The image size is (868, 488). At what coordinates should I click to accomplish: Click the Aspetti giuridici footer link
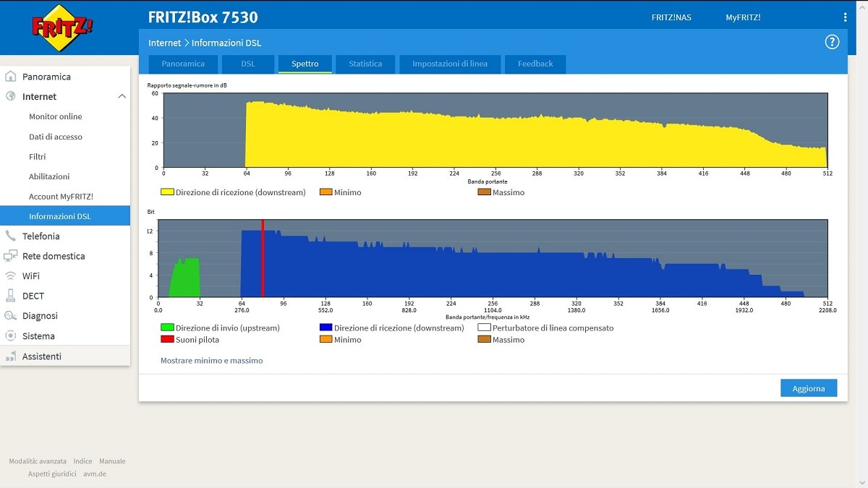52,474
